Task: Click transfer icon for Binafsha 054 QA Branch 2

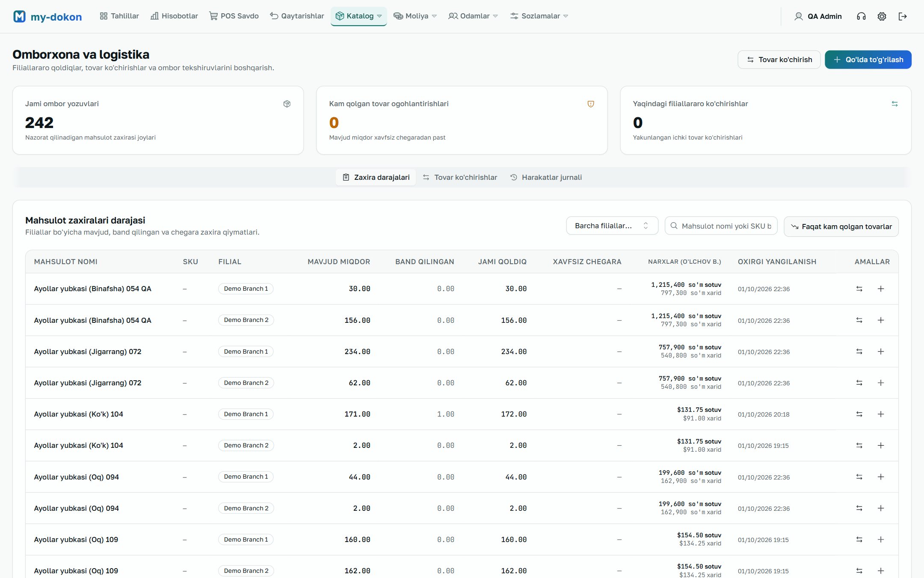Action: [859, 320]
